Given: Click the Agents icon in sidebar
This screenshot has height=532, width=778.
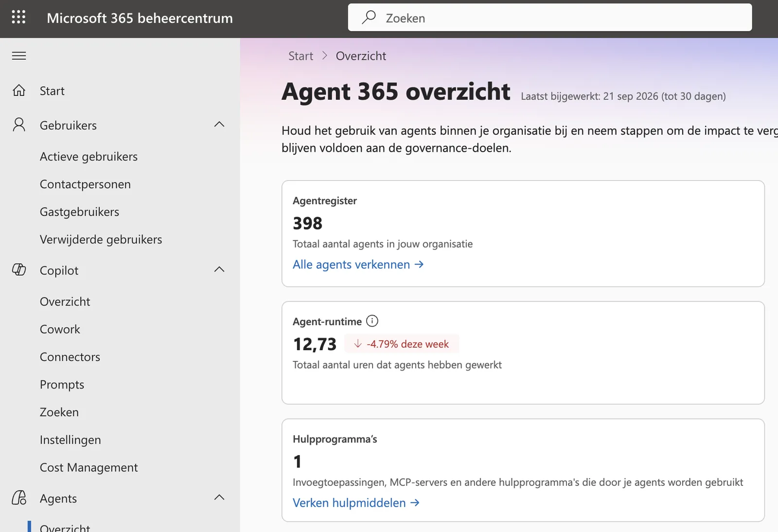Looking at the screenshot, I should (x=19, y=497).
